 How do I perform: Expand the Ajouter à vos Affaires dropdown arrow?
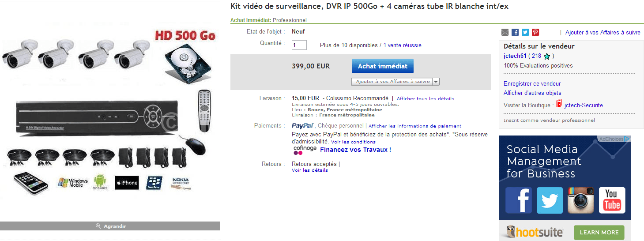click(x=436, y=82)
